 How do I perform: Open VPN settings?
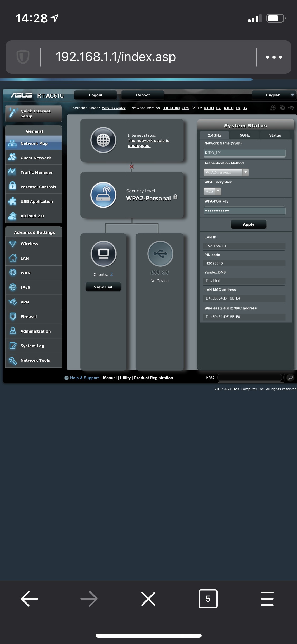click(33, 302)
